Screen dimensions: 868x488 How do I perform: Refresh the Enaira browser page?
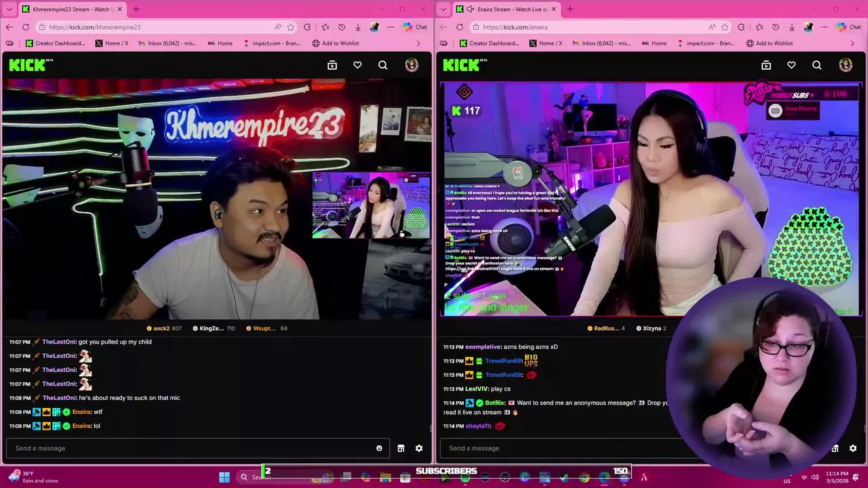(460, 27)
